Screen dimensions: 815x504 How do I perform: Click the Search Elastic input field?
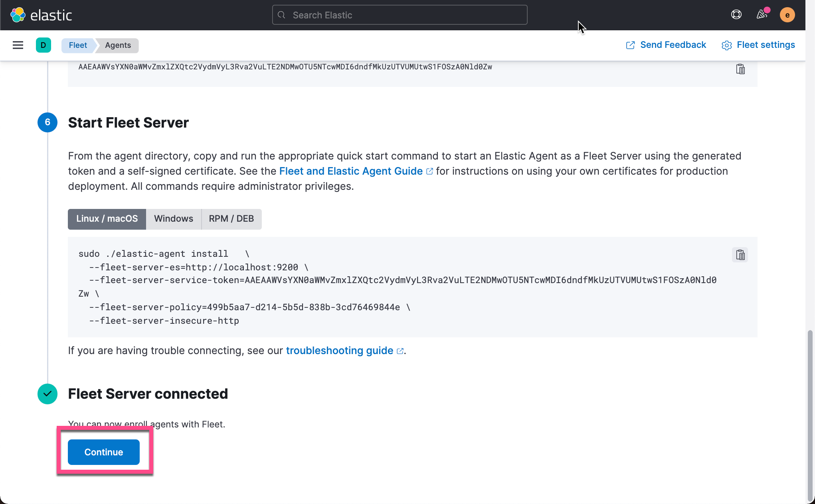point(399,15)
